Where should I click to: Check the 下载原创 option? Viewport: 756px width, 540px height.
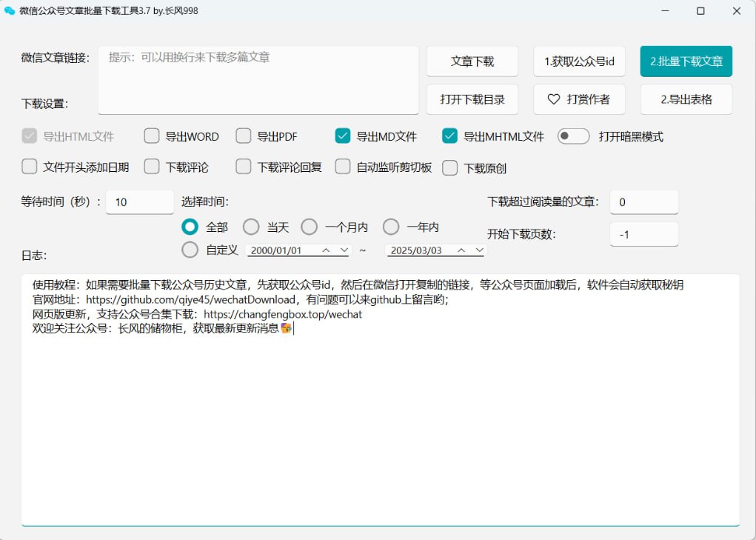tap(449, 167)
